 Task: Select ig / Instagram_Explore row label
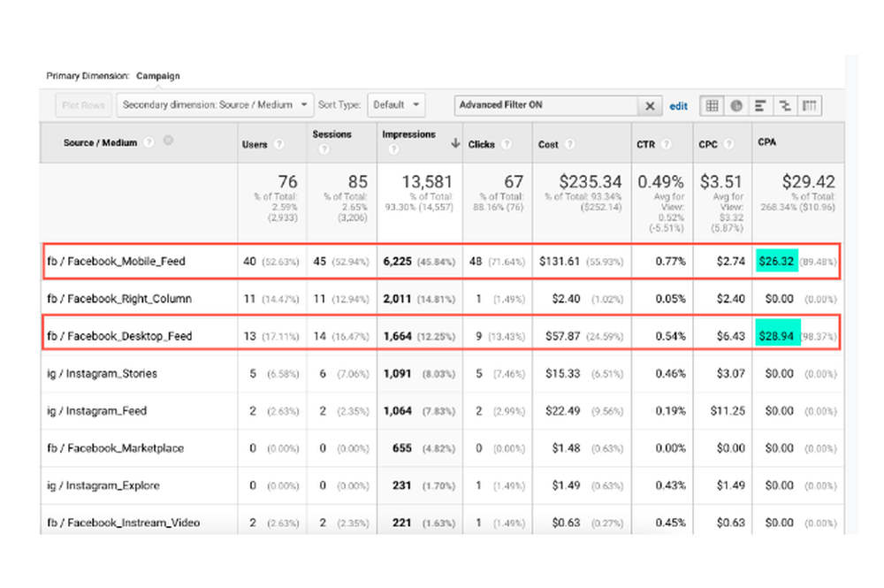pyautogui.click(x=103, y=485)
